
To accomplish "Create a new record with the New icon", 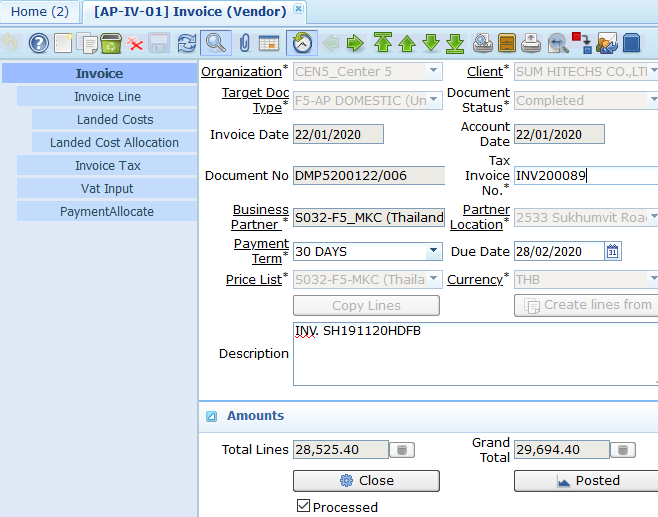I will pos(63,43).
